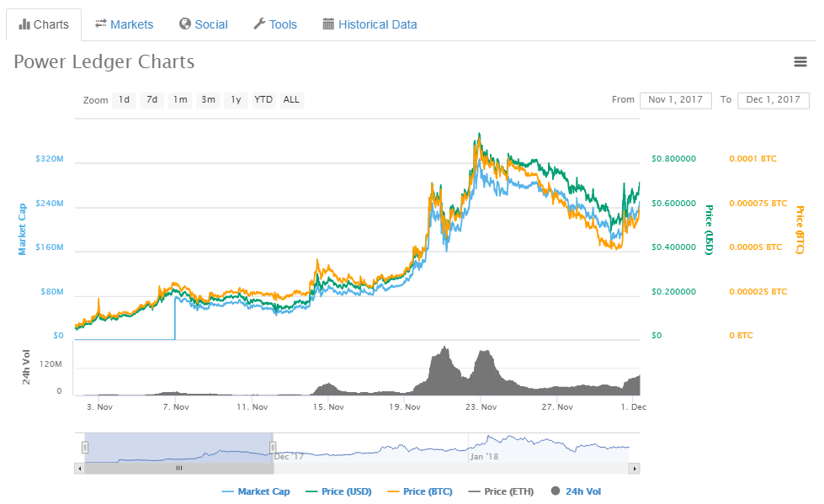Viewport: 824px width, 504px height.
Task: Click the wrench icon beside Tools
Action: 259,24
